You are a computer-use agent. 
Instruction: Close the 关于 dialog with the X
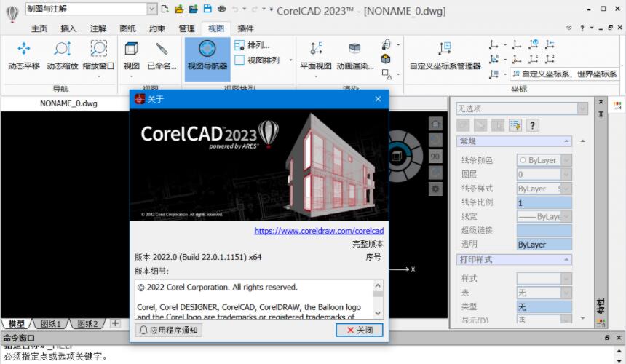tap(378, 99)
